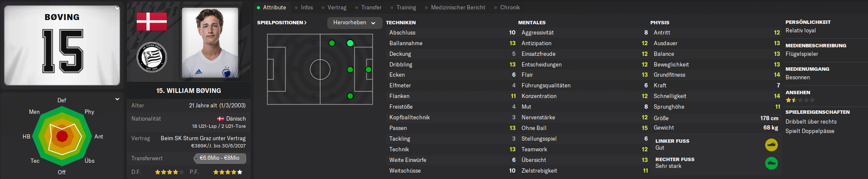The image size is (868, 179).
Task: Click the transfer value €6.6Mio - €8Mio button
Action: pos(219,158)
